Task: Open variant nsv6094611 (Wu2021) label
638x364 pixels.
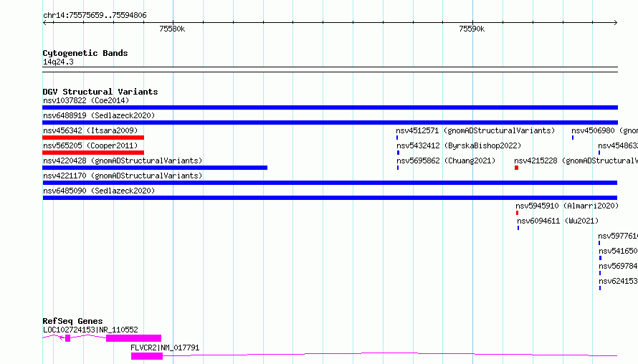Action: pyautogui.click(x=558, y=221)
